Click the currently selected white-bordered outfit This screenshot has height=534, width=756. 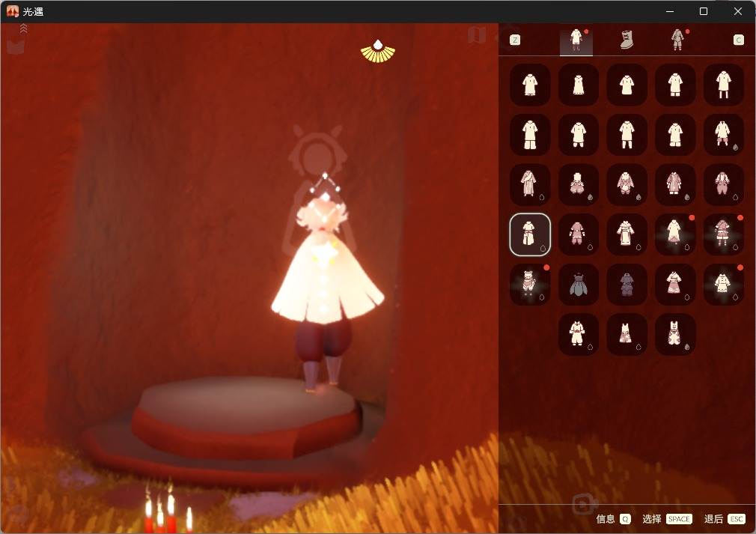pos(530,234)
